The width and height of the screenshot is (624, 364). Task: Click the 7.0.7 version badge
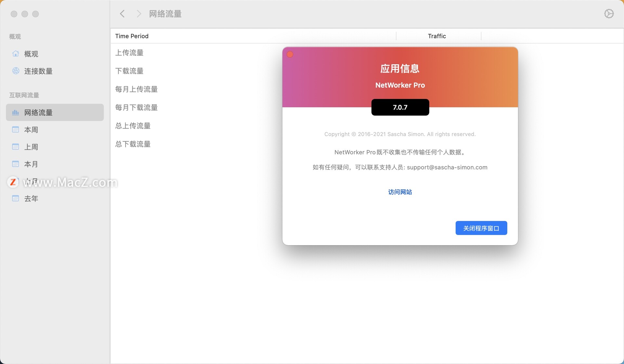[x=400, y=107]
